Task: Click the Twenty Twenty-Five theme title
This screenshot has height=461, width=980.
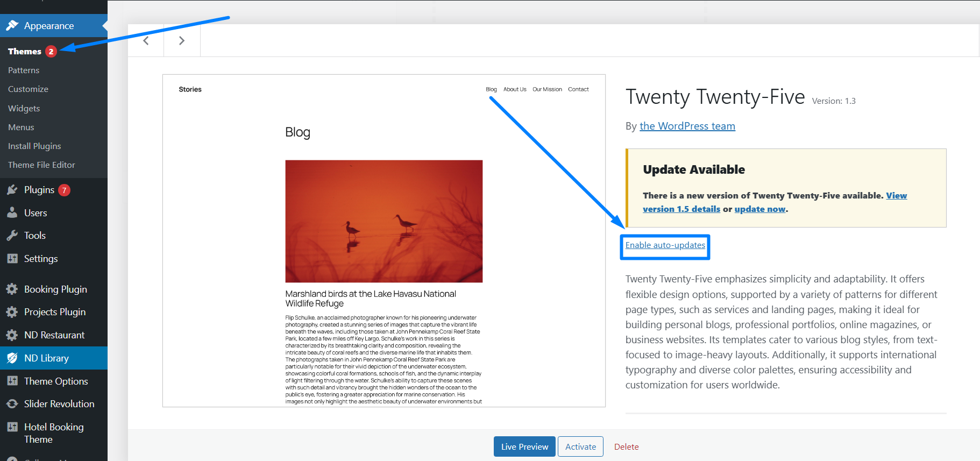Action: click(x=715, y=97)
